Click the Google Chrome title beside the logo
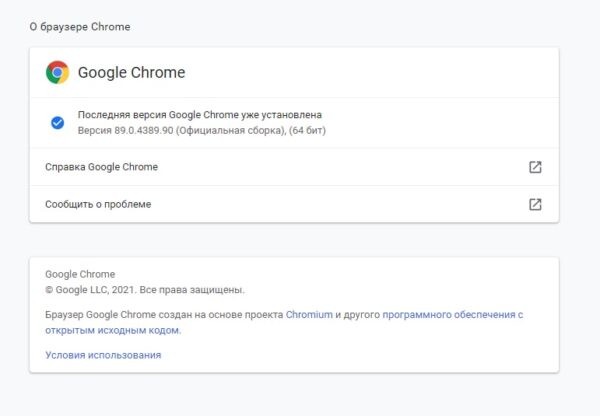 click(x=132, y=72)
